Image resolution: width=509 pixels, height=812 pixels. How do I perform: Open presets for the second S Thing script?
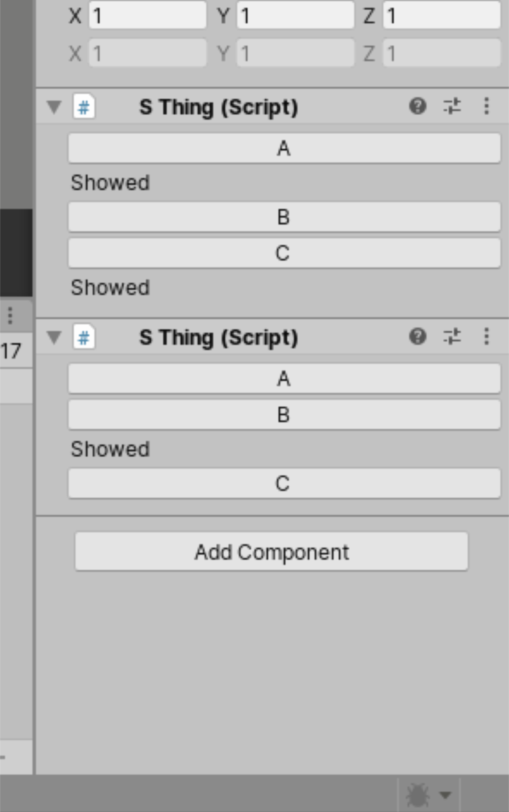click(x=452, y=337)
